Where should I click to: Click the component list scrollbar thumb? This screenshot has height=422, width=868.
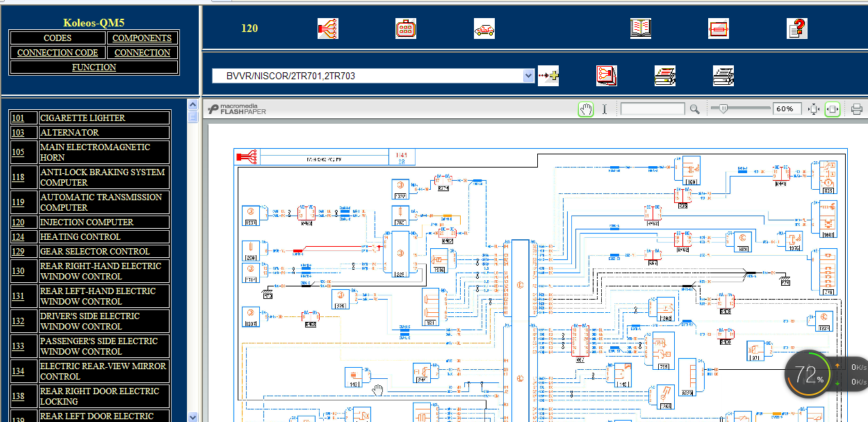click(x=193, y=116)
